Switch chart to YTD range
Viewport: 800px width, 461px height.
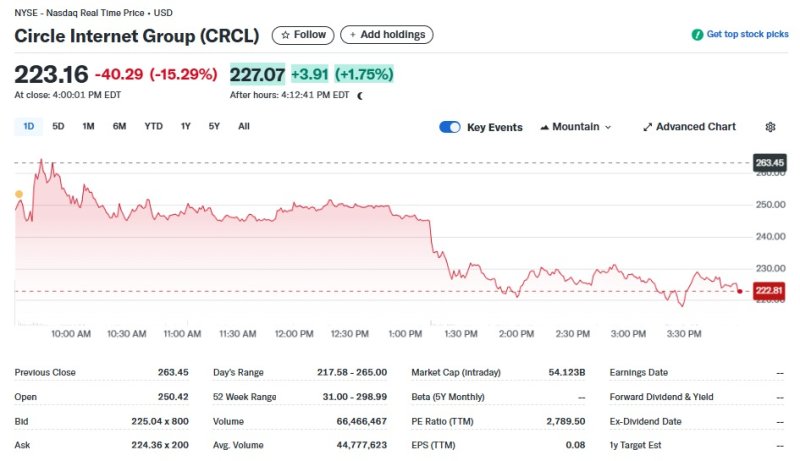pos(153,126)
